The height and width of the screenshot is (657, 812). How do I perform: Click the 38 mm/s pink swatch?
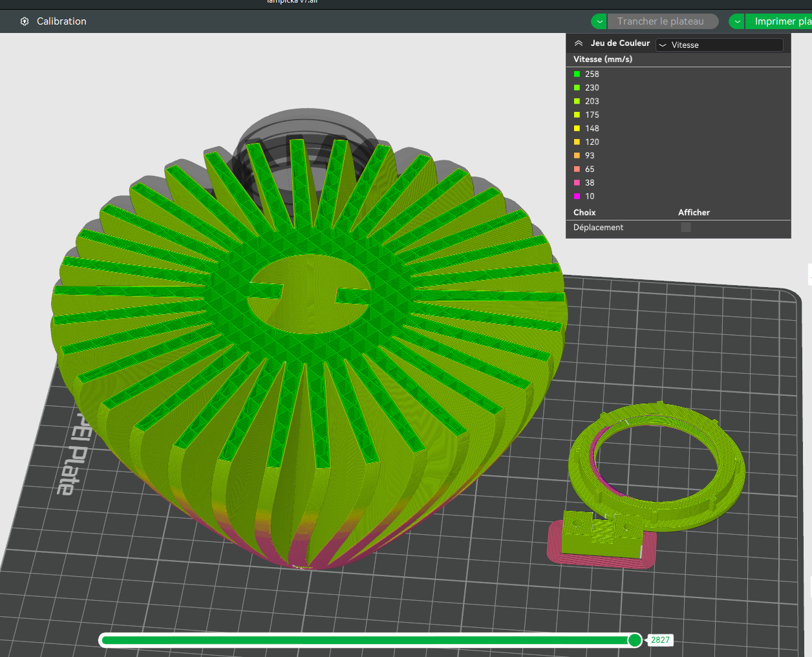click(x=577, y=183)
